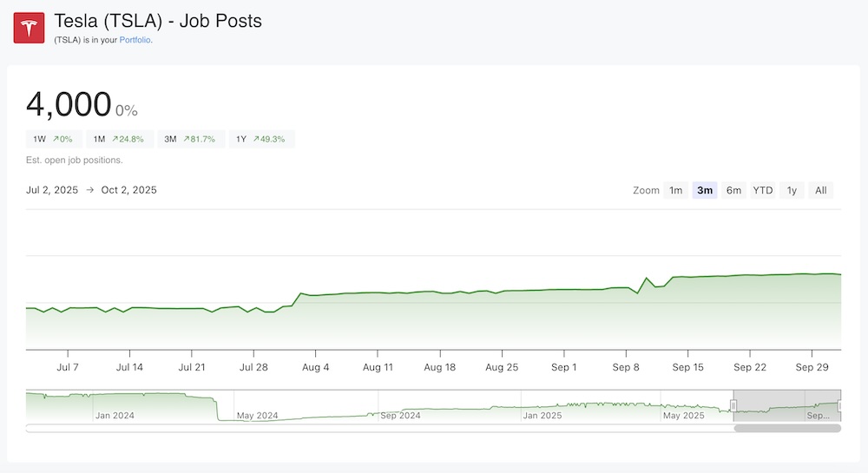Click the chart spike after Sep 8
Image resolution: width=868 pixels, height=473 pixels.
[647, 279]
